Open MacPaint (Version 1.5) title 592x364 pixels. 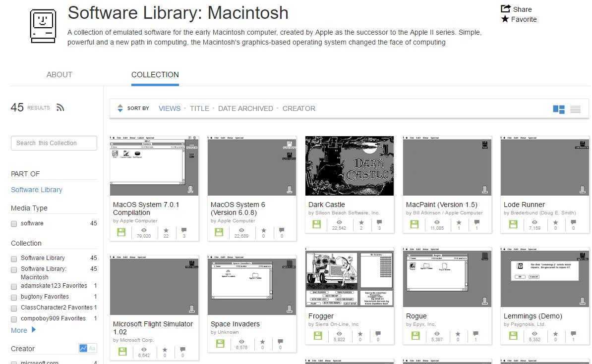click(441, 205)
